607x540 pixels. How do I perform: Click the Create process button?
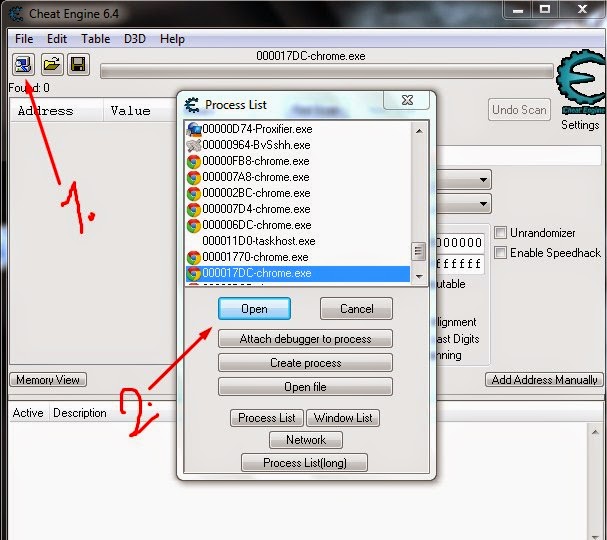[x=305, y=363]
